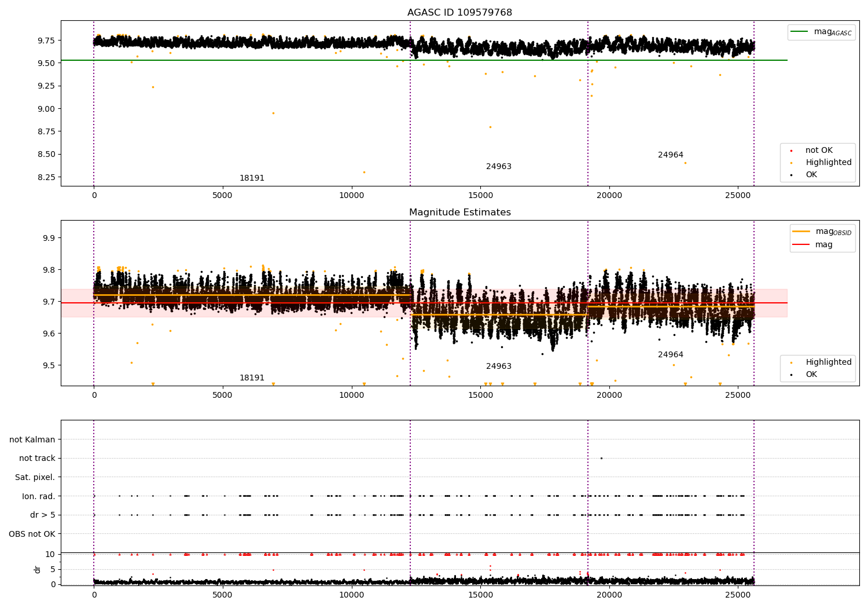Click 'Highlighted' legend entry in top plot
Viewport: 868px width, 608px height.
828,163
